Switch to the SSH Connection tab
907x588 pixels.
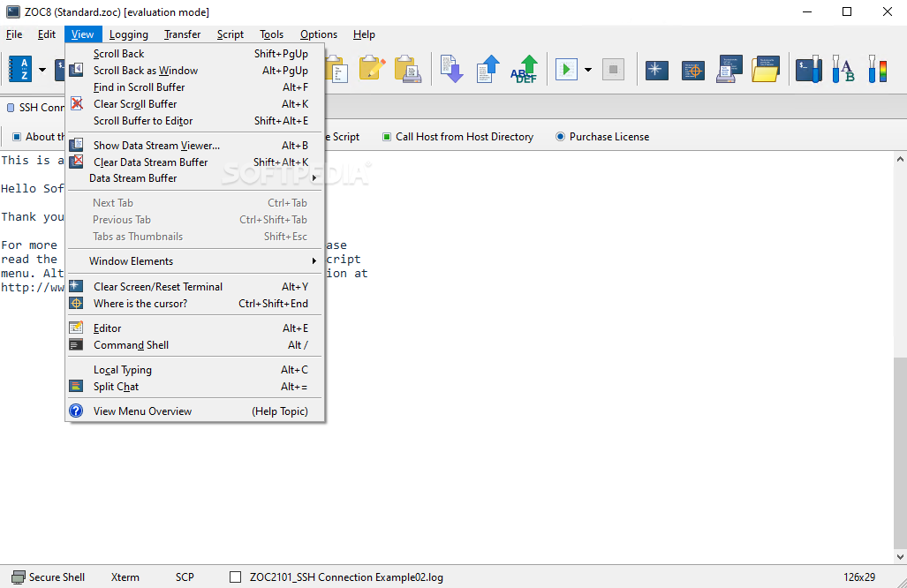pyautogui.click(x=35, y=108)
